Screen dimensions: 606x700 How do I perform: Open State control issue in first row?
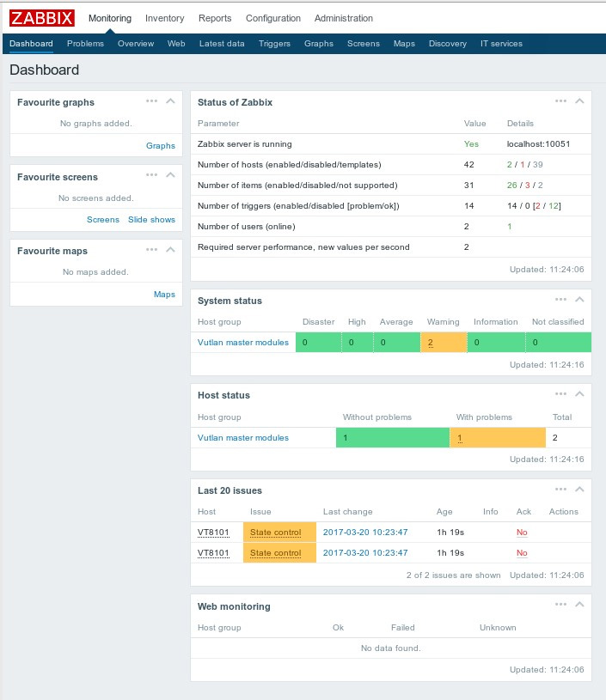tap(275, 533)
